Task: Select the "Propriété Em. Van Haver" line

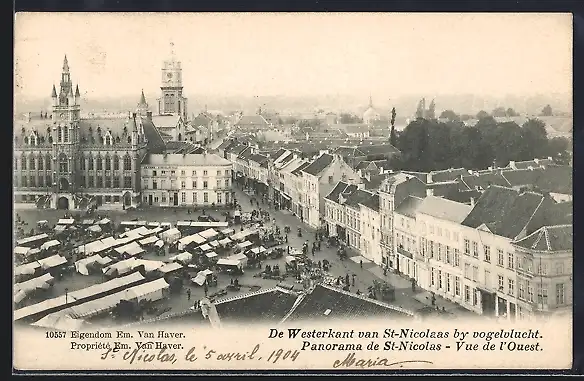Action: 127,346
